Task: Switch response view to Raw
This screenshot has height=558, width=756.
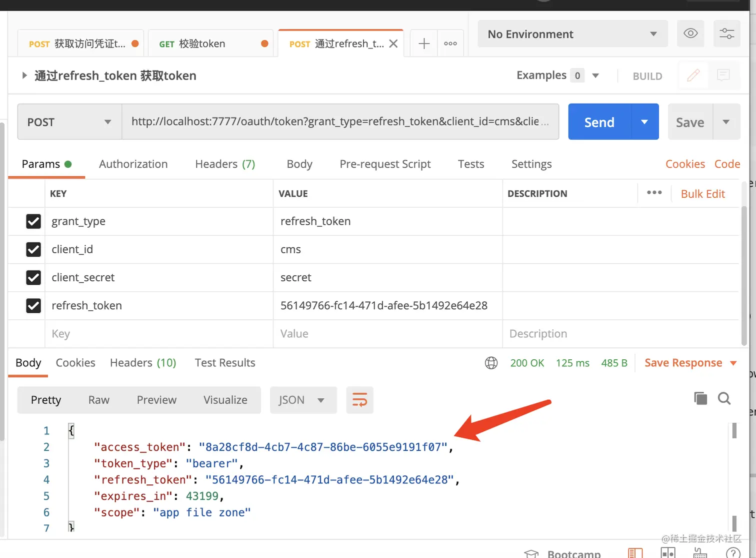Action: point(99,400)
